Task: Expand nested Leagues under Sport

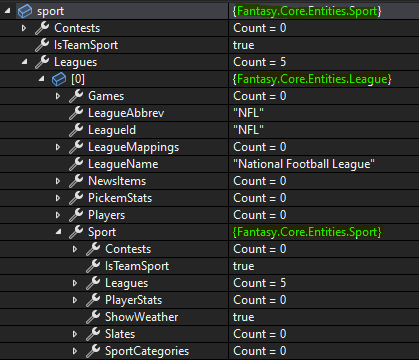Action: (75, 283)
